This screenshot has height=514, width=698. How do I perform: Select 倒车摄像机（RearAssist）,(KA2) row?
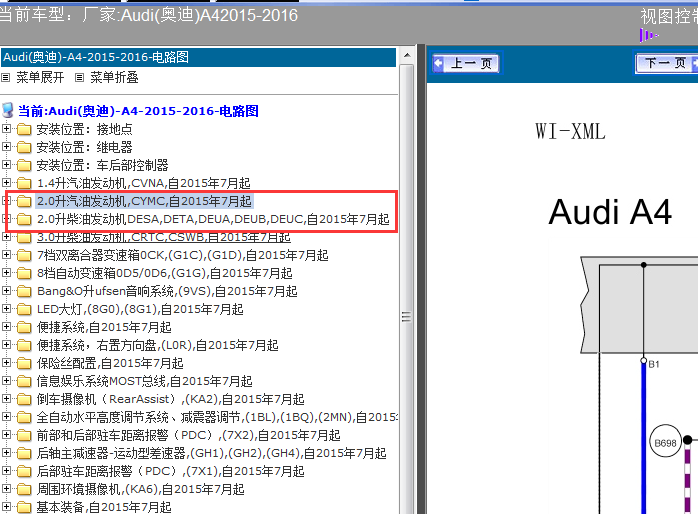point(170,399)
